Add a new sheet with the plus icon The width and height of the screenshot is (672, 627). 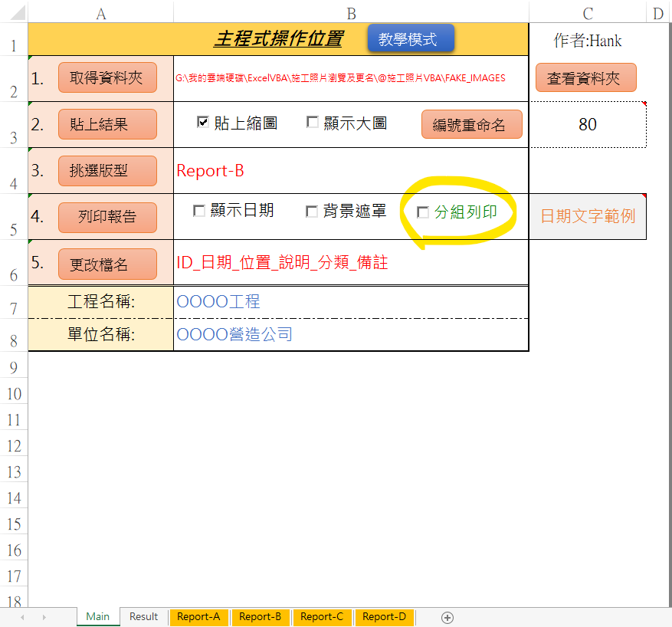click(447, 617)
